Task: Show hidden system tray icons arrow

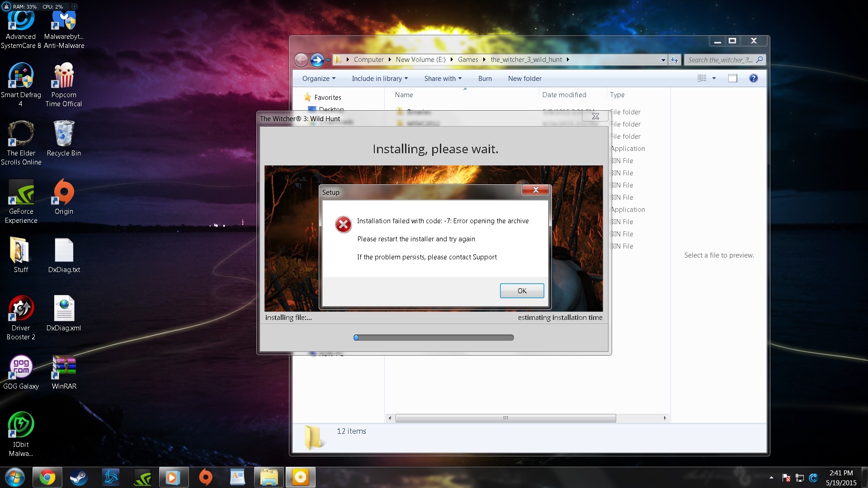Action: pos(771,478)
